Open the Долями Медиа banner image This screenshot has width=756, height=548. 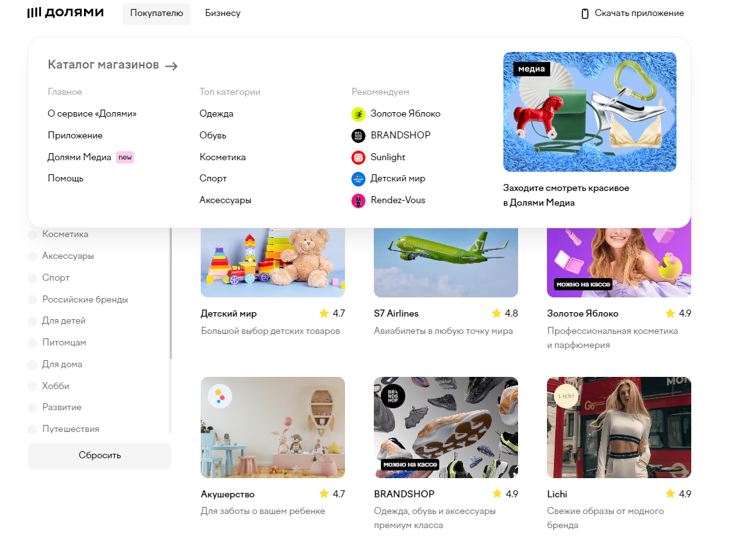[590, 112]
